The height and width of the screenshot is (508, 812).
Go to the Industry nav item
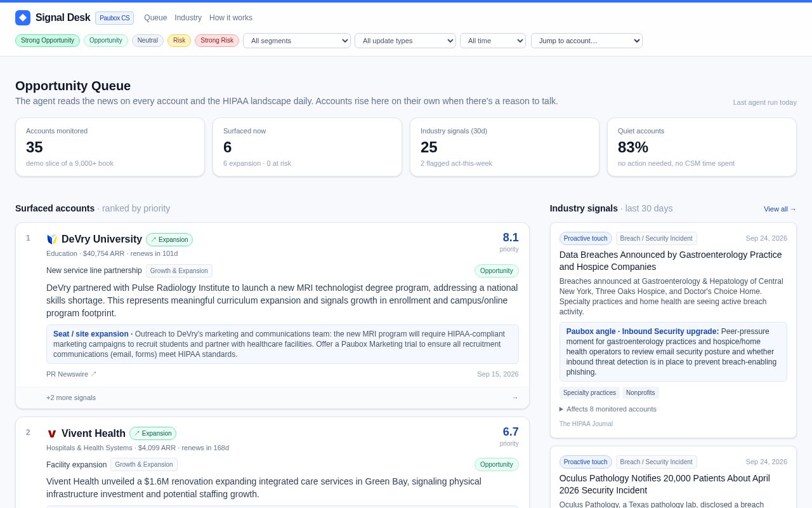tap(188, 18)
